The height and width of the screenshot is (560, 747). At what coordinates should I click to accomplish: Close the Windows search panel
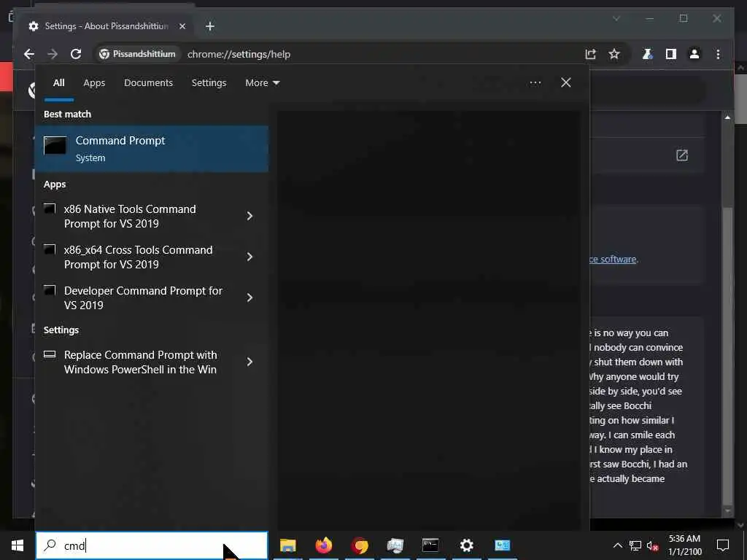point(566,83)
